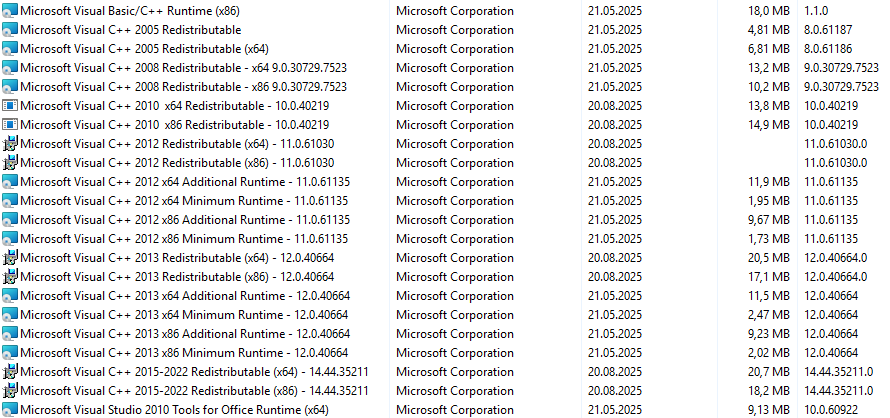
Task: Click the 18,0 MB size value
Action: pyautogui.click(x=769, y=11)
